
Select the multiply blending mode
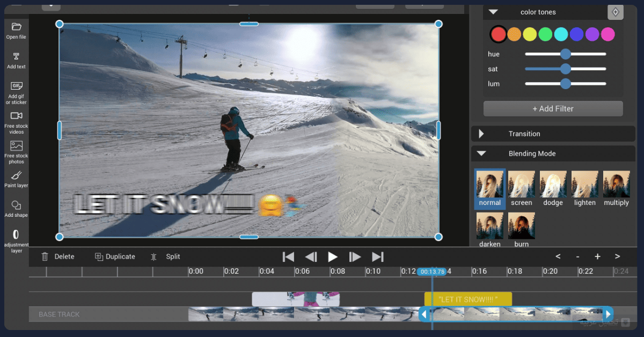616,189
